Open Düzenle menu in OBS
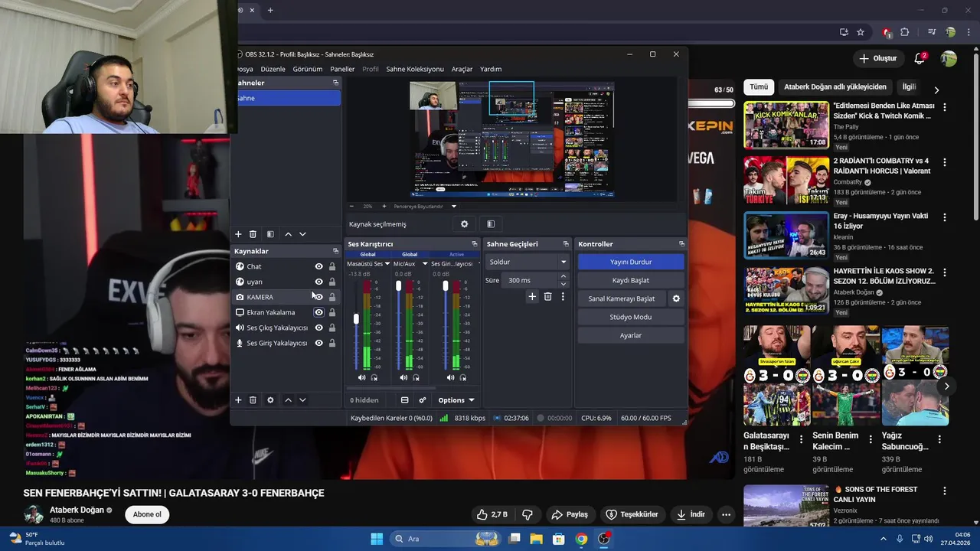980x551 pixels. click(x=273, y=69)
